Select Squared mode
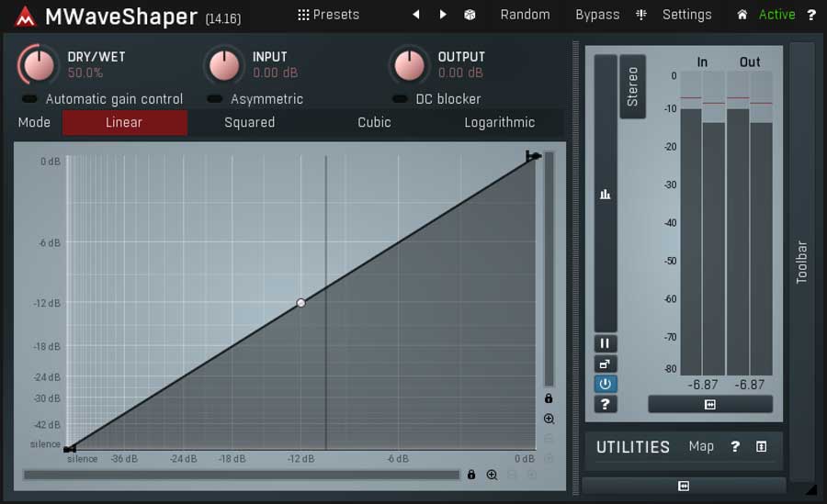This screenshot has height=504, width=827. [249, 122]
